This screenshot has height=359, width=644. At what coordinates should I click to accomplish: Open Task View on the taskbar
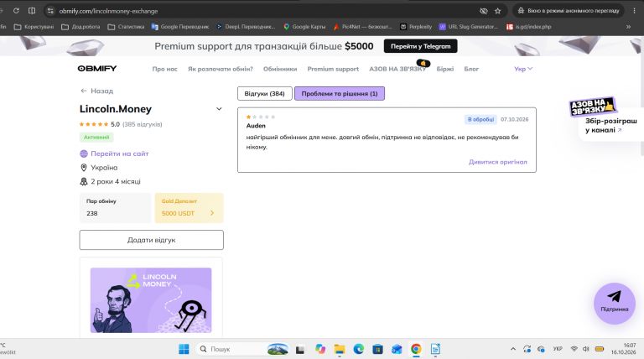(300, 349)
